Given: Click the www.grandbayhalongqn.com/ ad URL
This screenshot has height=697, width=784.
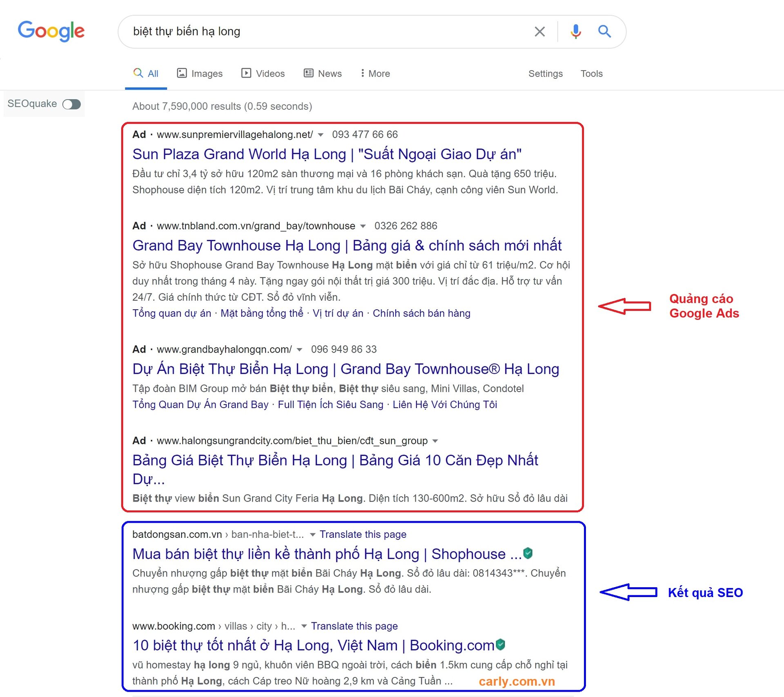Looking at the screenshot, I should (224, 349).
